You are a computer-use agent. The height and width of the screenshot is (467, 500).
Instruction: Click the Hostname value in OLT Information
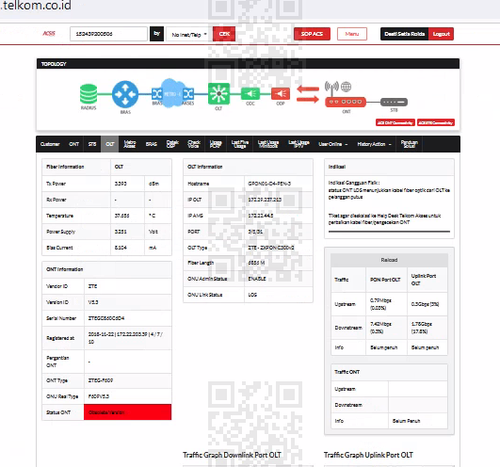[x=269, y=184]
